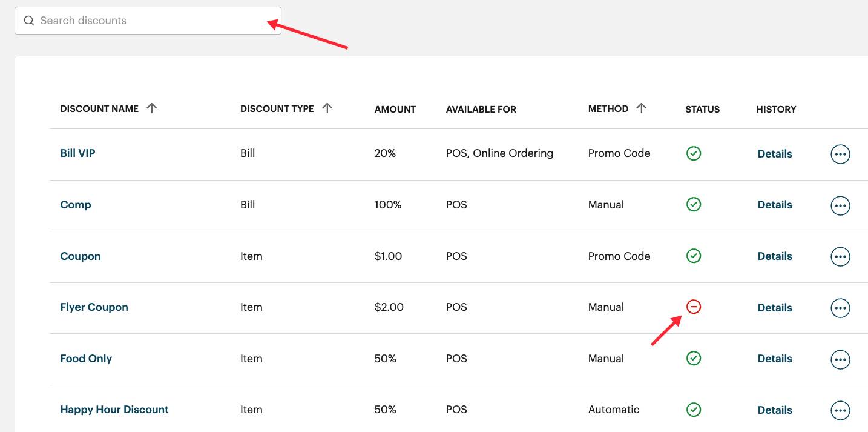View history Details for Food Only
Image resolution: width=868 pixels, height=432 pixels.
tap(775, 359)
